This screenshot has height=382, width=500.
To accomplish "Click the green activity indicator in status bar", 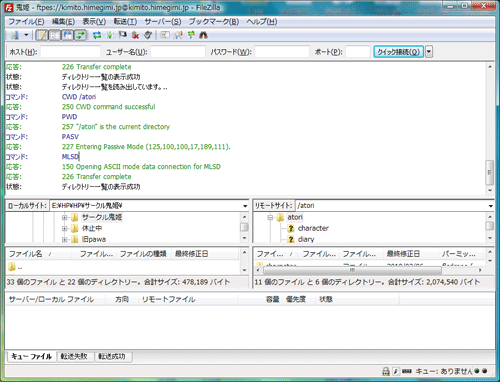I will (x=477, y=371).
